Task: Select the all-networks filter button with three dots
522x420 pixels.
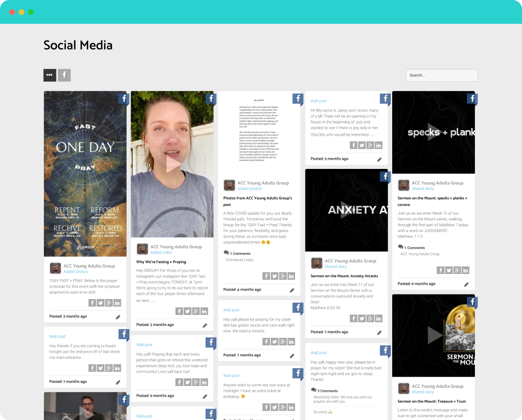Action: [x=50, y=75]
